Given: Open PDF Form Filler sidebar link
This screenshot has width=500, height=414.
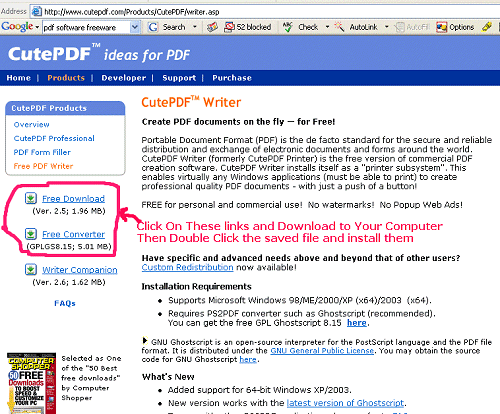Looking at the screenshot, I should click(x=42, y=152).
